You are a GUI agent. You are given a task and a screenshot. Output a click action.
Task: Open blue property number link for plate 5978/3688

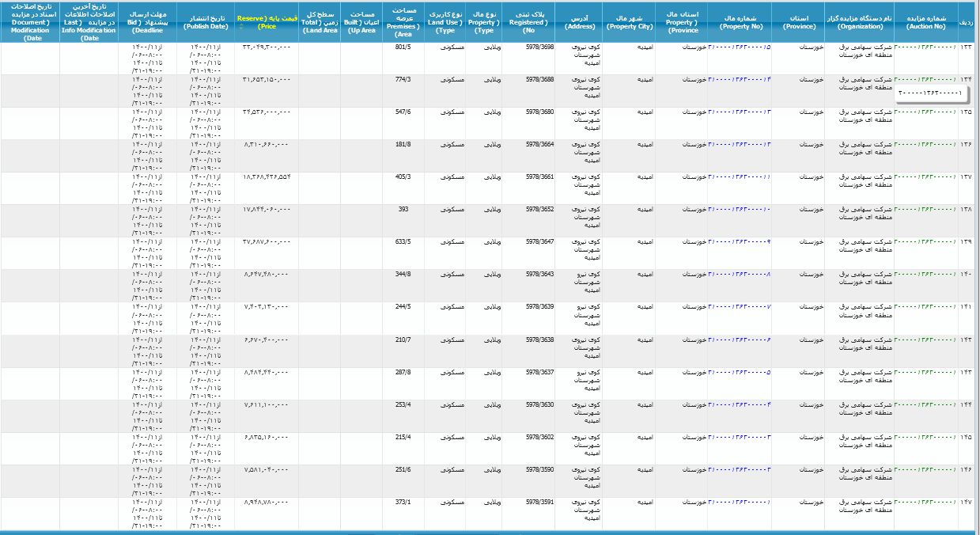[x=740, y=79]
